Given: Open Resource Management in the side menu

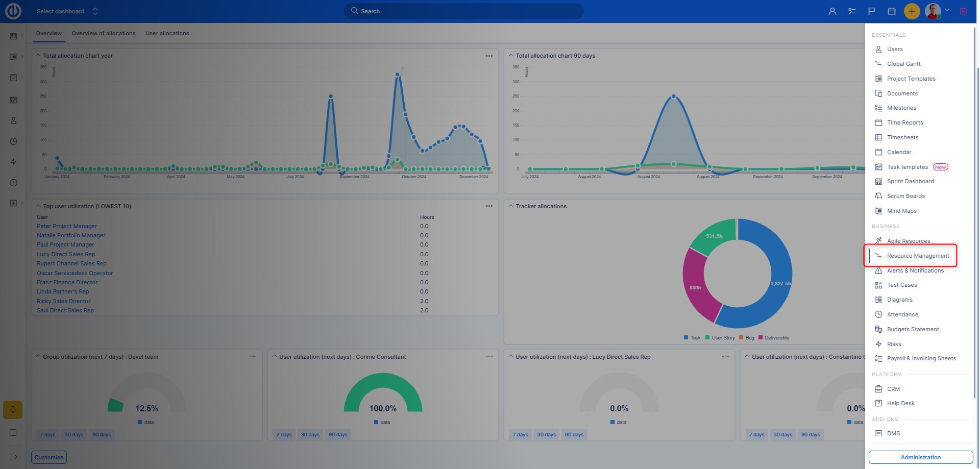Looking at the screenshot, I should point(917,256).
